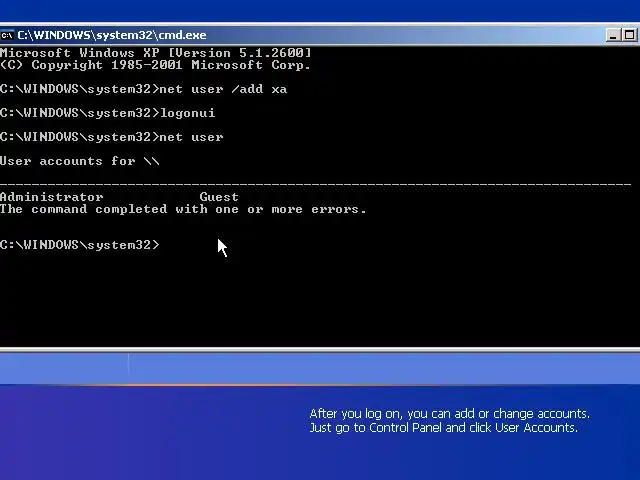Click 'Just go to Control Panel' text
Viewport: 640px width, 480px height.
tap(443, 428)
